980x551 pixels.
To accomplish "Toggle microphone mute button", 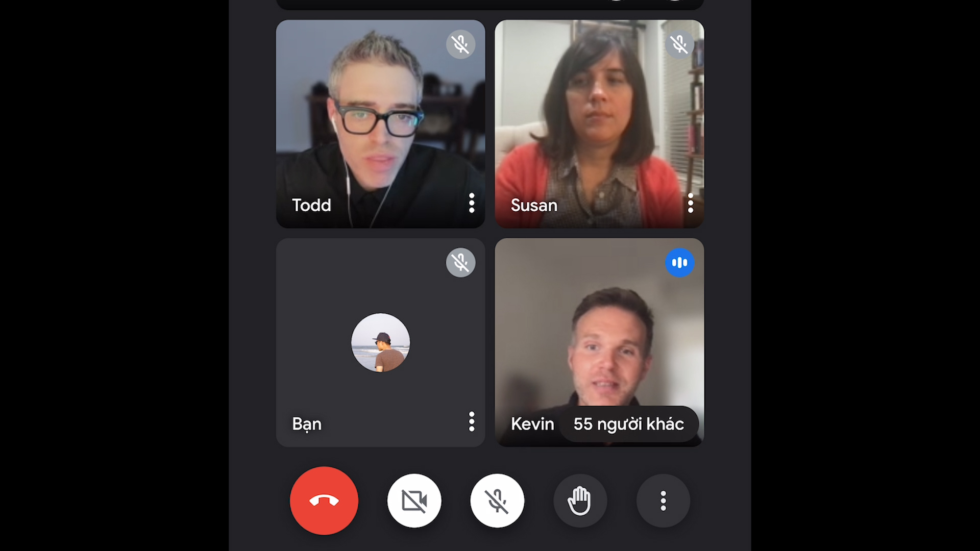I will 496,501.
